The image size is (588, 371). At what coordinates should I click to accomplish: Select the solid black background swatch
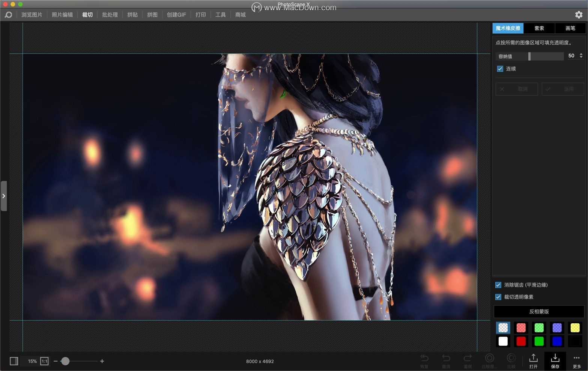[575, 341]
